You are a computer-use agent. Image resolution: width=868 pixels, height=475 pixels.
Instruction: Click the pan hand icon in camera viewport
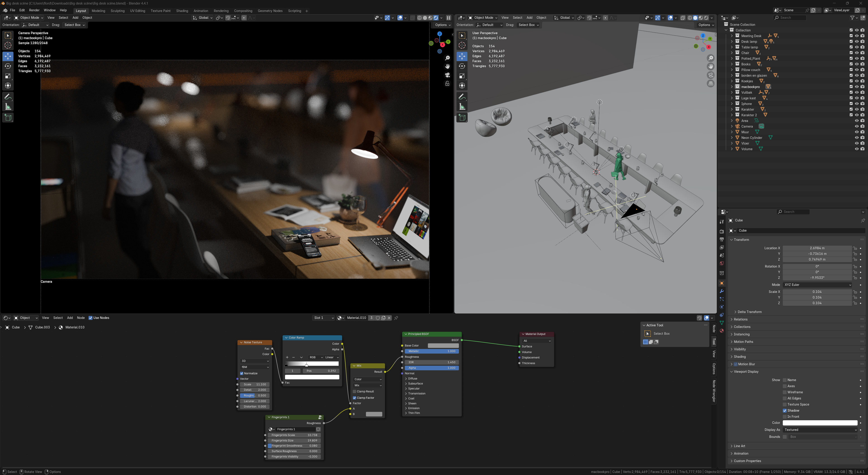[448, 66]
